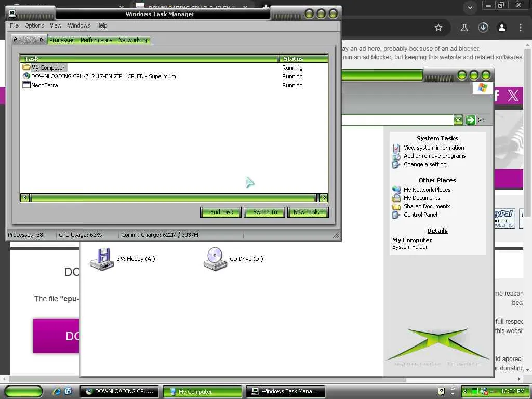Click Switch To button
The height and width of the screenshot is (399, 532).
tap(264, 212)
